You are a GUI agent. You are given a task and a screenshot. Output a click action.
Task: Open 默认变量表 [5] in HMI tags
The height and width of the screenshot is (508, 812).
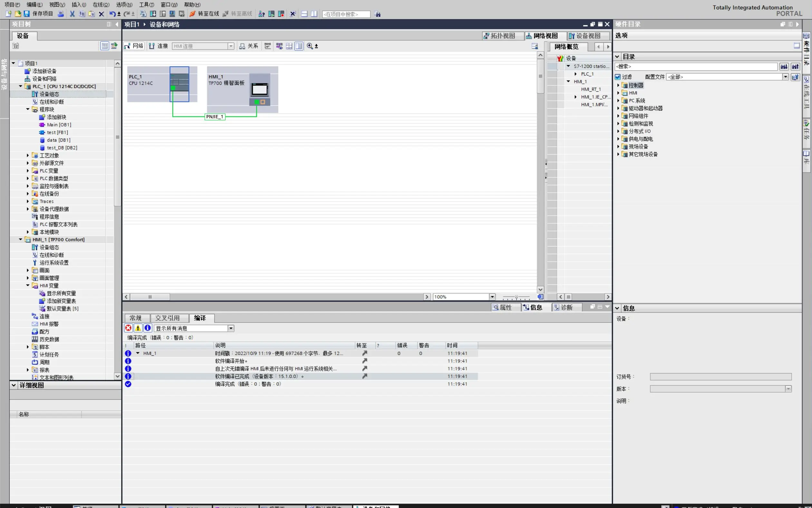point(63,308)
